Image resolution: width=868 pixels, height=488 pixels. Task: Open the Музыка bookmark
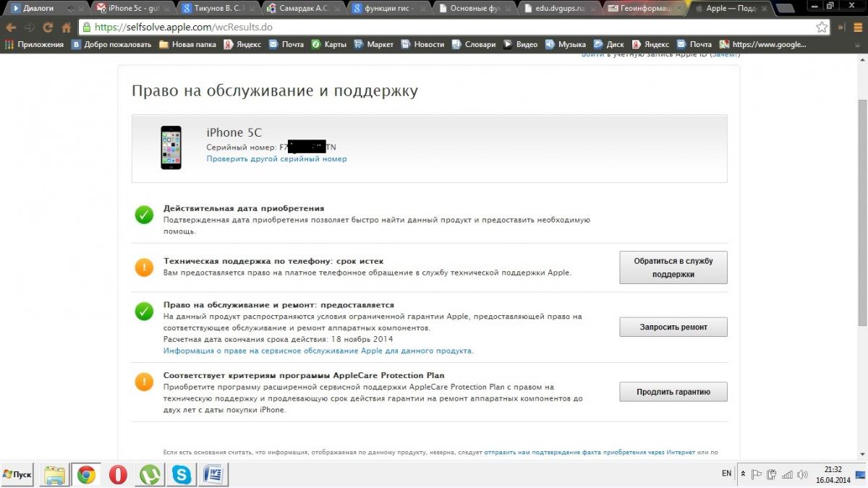[566, 44]
